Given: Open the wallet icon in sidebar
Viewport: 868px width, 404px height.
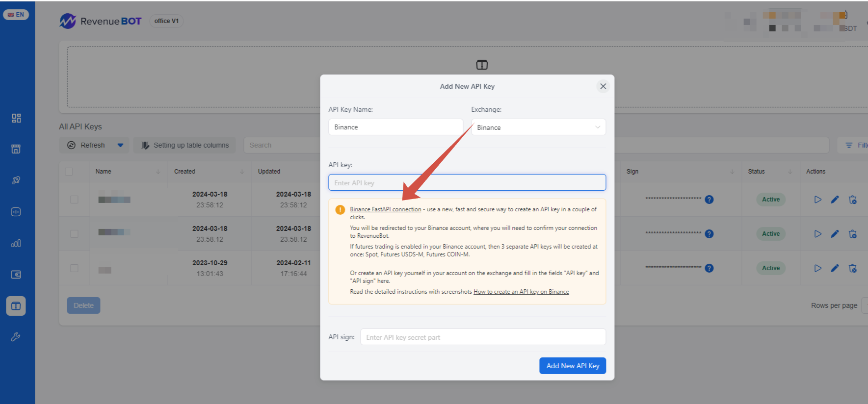Looking at the screenshot, I should point(16,275).
